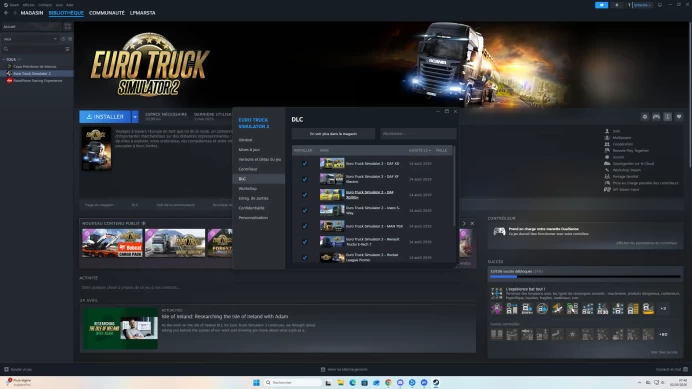
Task: Select Copa Petrobras de Marcas in library
Action: [x=34, y=67]
